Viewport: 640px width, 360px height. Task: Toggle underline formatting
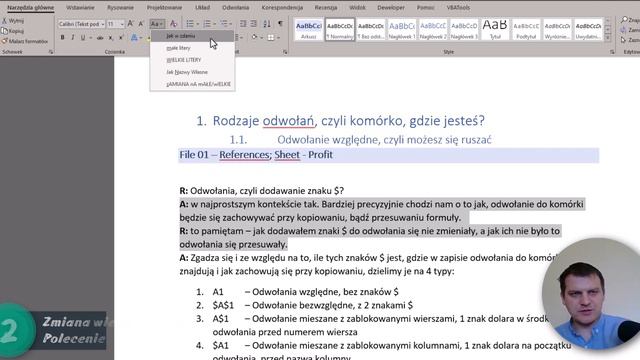click(83, 38)
